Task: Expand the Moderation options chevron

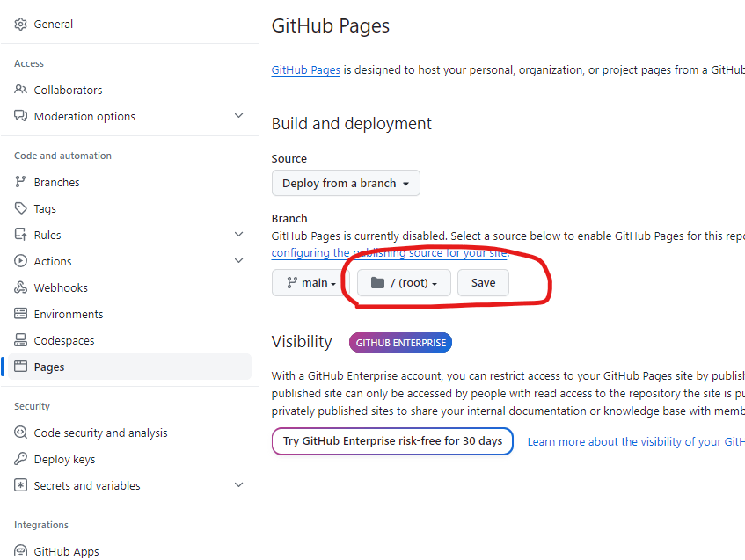Action: [x=239, y=115]
